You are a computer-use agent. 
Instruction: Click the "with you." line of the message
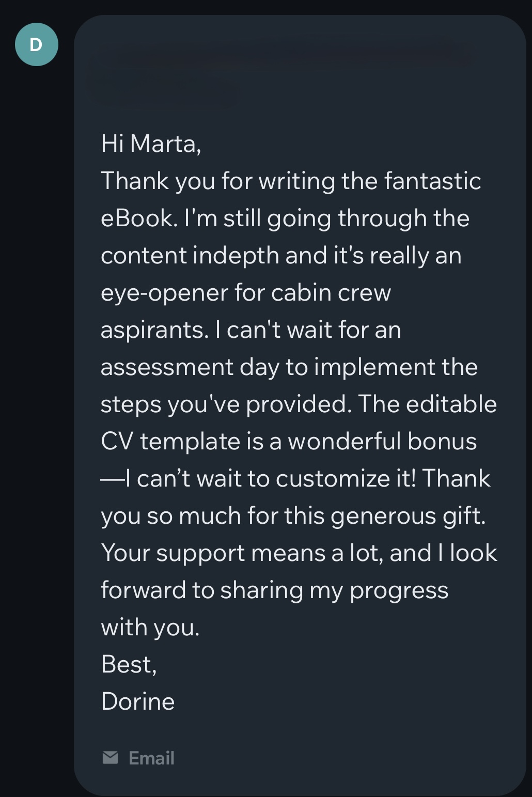click(150, 627)
